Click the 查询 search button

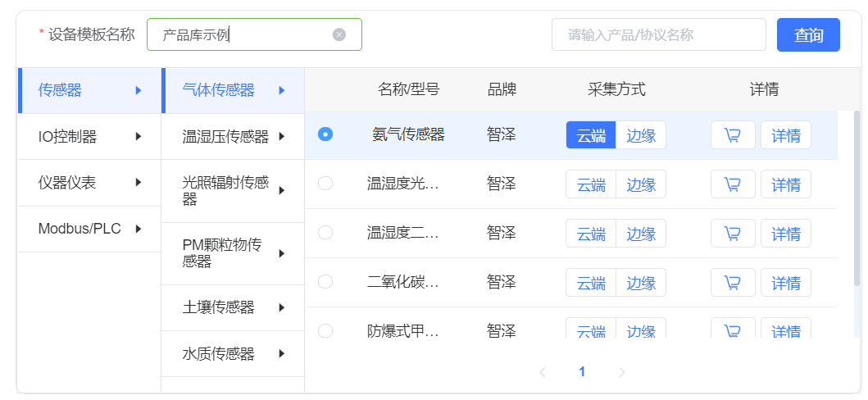(808, 35)
